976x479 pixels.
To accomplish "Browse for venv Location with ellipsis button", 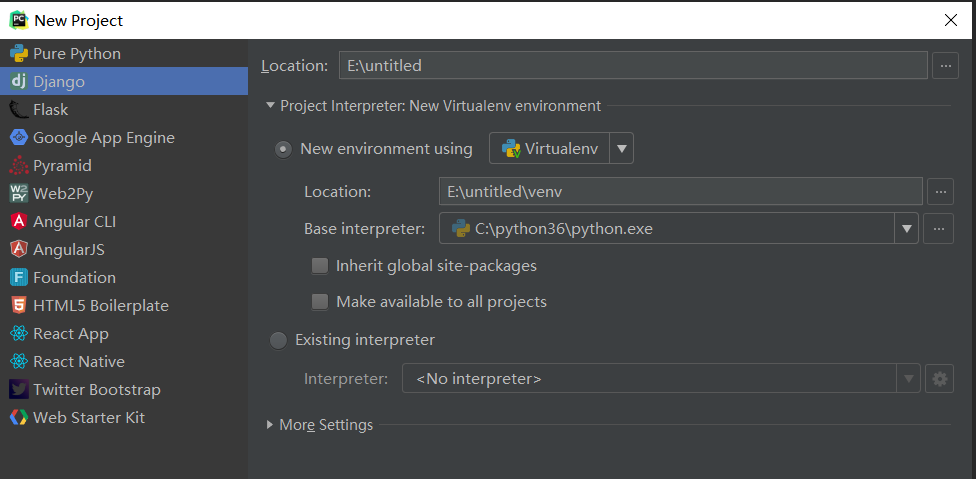I will click(941, 191).
